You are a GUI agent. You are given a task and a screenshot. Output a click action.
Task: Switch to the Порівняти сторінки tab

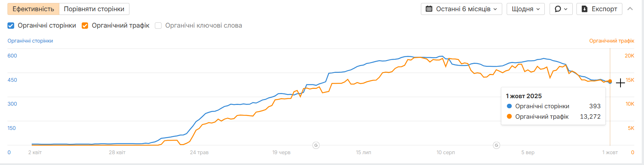94,9
